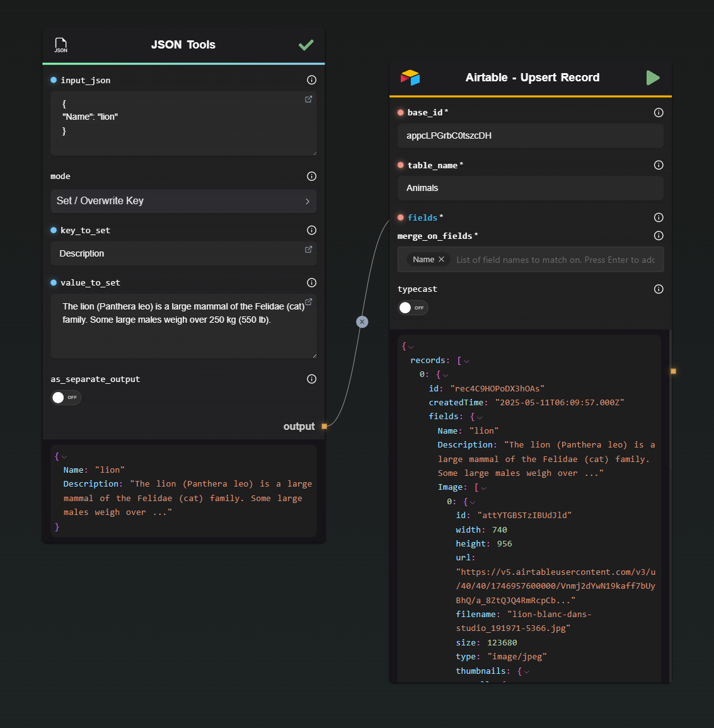Screen dimensions: 714x728
Task: Click the image url value in output
Action: click(x=556, y=586)
